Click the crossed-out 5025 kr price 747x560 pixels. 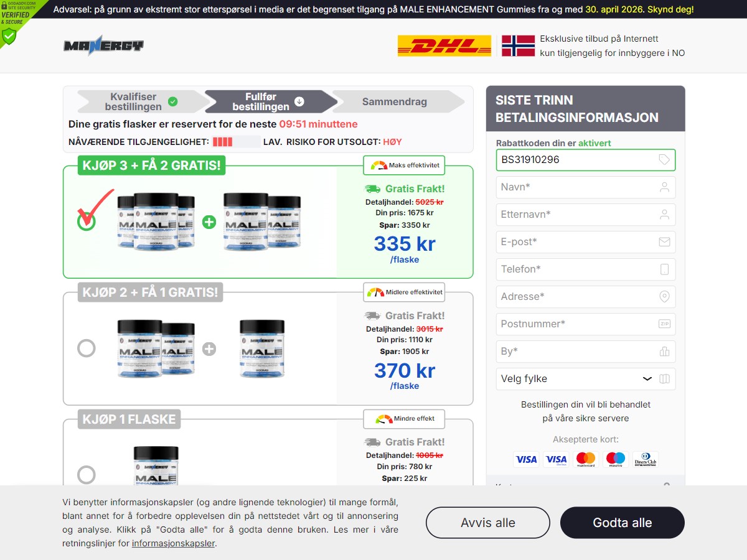(x=430, y=202)
